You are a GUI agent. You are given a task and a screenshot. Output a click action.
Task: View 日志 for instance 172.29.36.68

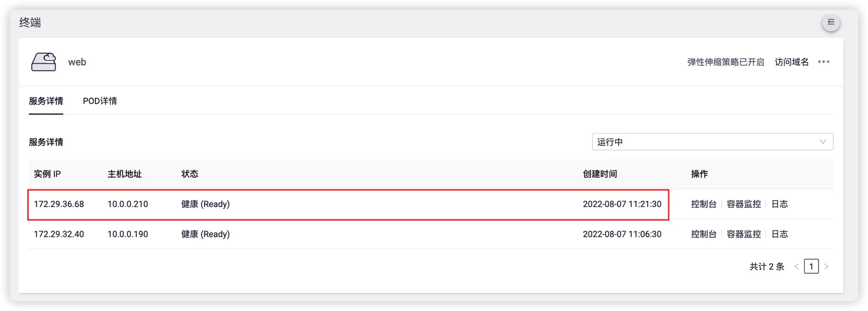779,204
